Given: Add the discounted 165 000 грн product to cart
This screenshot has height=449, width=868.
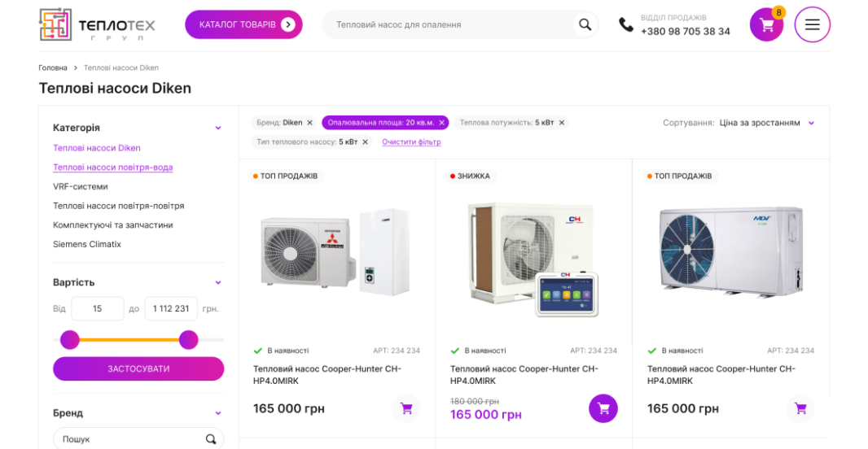Looking at the screenshot, I should click(x=603, y=408).
